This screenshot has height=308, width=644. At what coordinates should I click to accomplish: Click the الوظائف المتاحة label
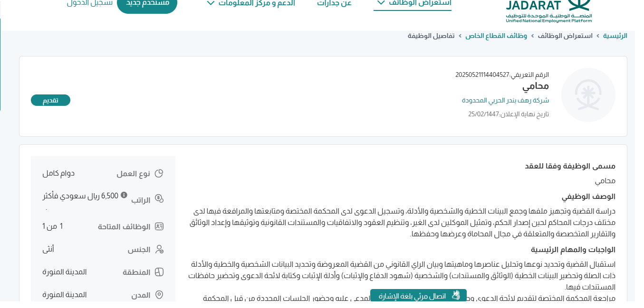pyautogui.click(x=125, y=227)
